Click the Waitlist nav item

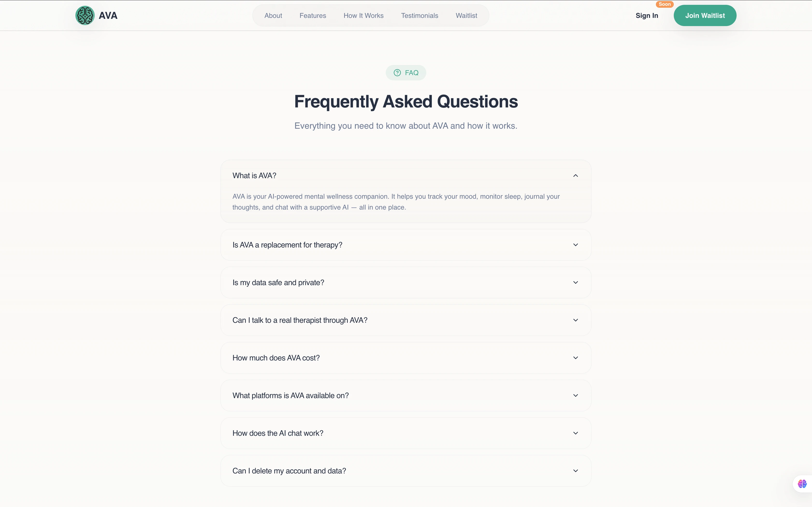coord(466,16)
